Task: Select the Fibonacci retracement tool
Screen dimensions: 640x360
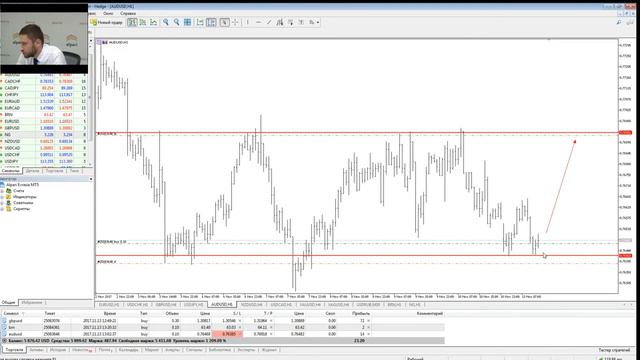Action: pyautogui.click(x=290, y=22)
